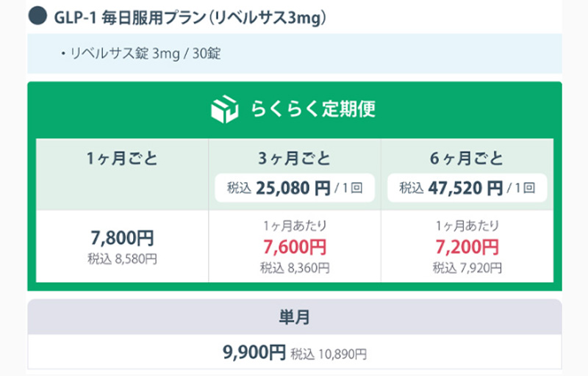Click the 税込 8,360円 tax-included text
This screenshot has width=588, height=376.
(295, 268)
